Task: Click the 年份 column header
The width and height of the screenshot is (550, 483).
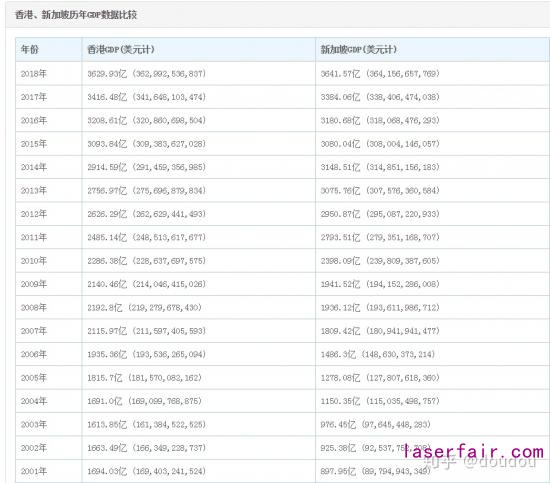Action: click(x=29, y=49)
